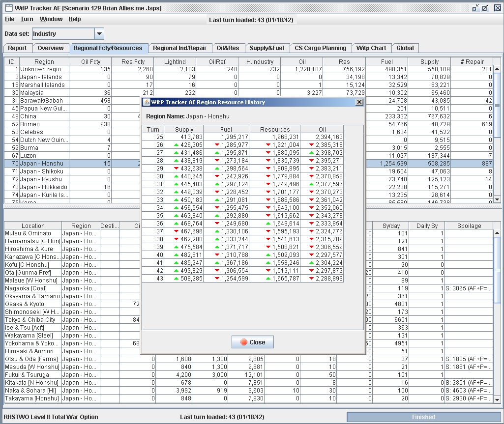
Task: Select the Luzon region row
Action: (72, 156)
